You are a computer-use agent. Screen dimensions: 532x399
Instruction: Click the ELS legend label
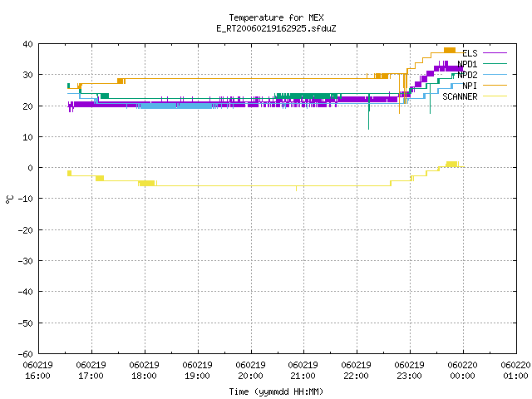click(470, 53)
